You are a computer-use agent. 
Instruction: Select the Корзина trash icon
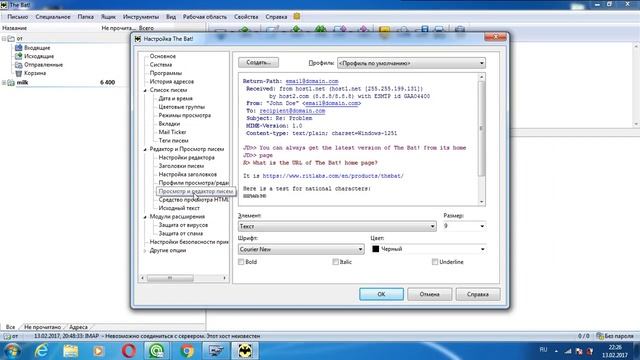click(19, 73)
